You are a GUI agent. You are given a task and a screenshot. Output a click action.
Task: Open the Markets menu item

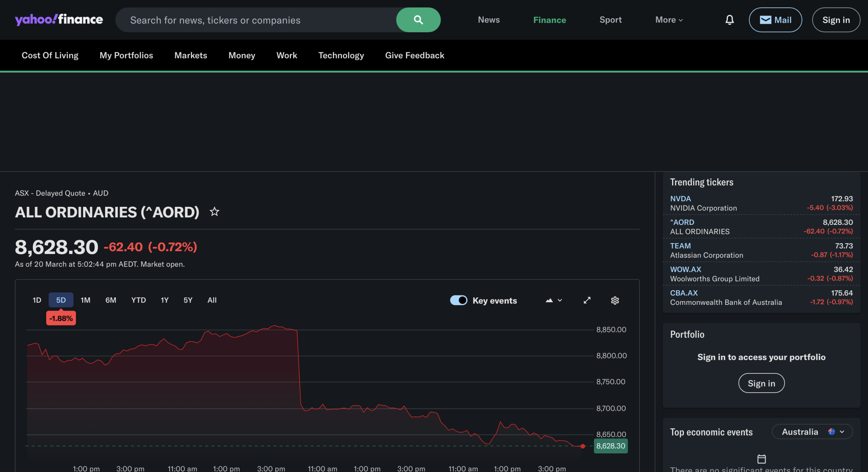point(191,55)
